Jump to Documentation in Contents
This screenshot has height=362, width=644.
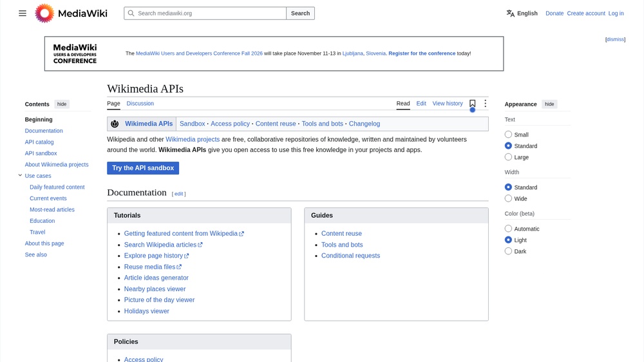click(x=44, y=131)
